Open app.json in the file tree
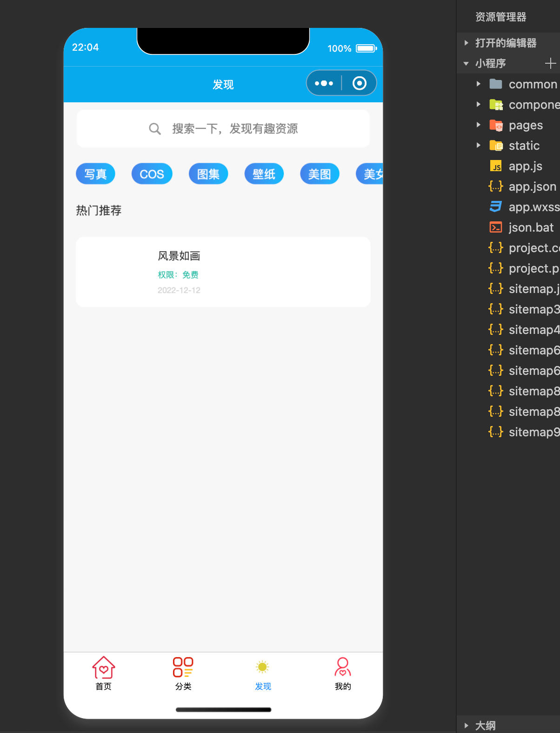 533,187
